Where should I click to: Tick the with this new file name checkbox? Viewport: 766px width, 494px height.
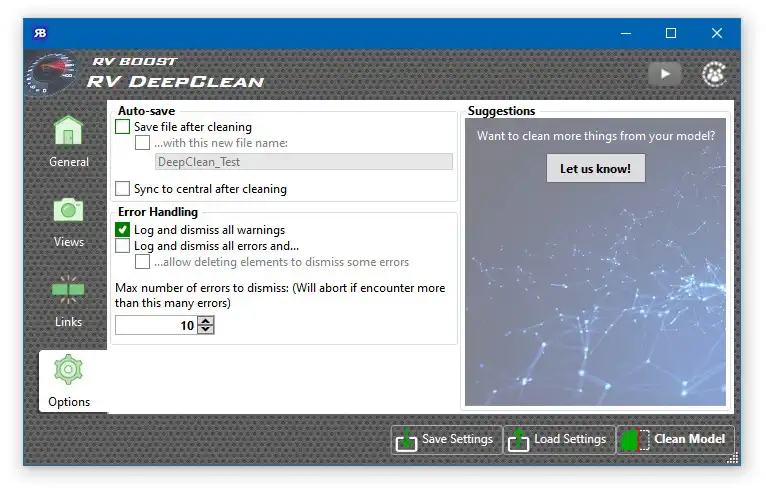click(x=143, y=143)
